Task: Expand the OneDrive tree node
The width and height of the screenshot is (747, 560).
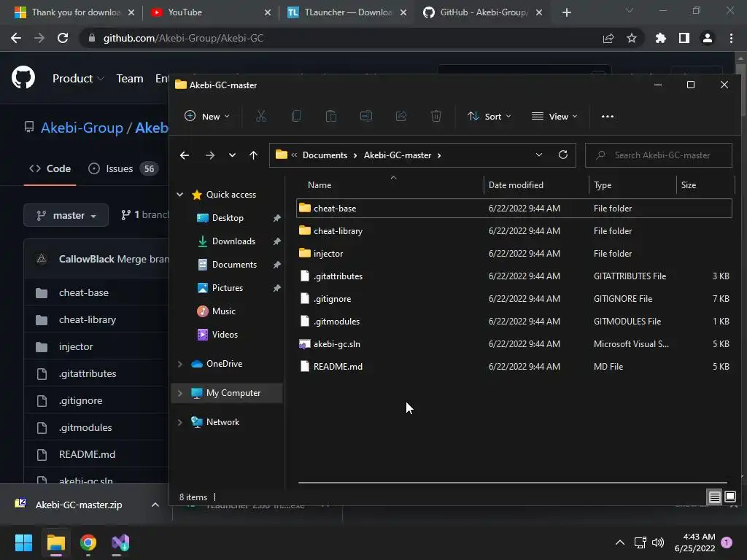Action: tap(179, 364)
